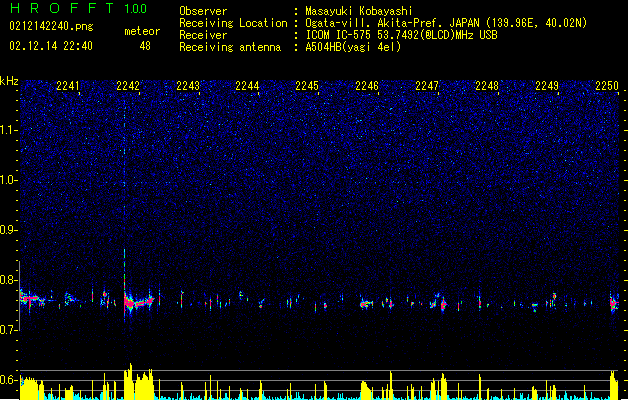The width and height of the screenshot is (629, 400).
Task: Click the HROFFT title text
Action: click(x=62, y=8)
